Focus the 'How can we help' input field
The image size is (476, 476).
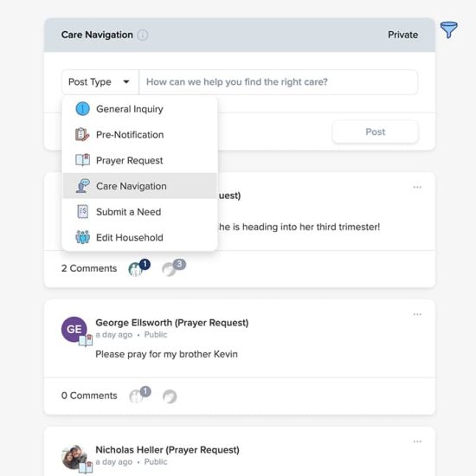[x=279, y=82]
